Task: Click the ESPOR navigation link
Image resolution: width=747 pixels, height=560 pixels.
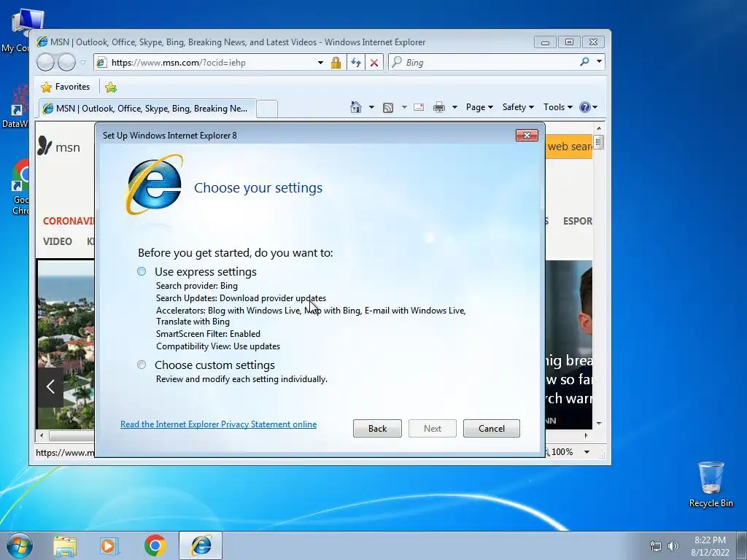Action: (578, 221)
